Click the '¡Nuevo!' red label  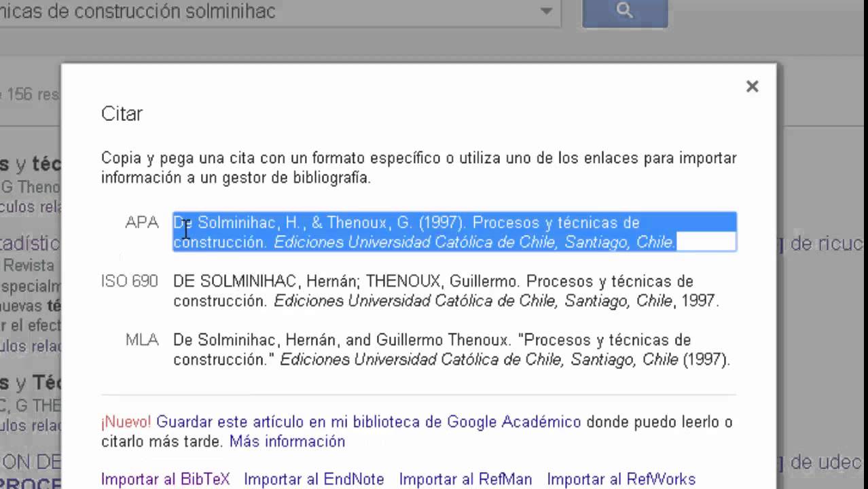pyautogui.click(x=126, y=422)
